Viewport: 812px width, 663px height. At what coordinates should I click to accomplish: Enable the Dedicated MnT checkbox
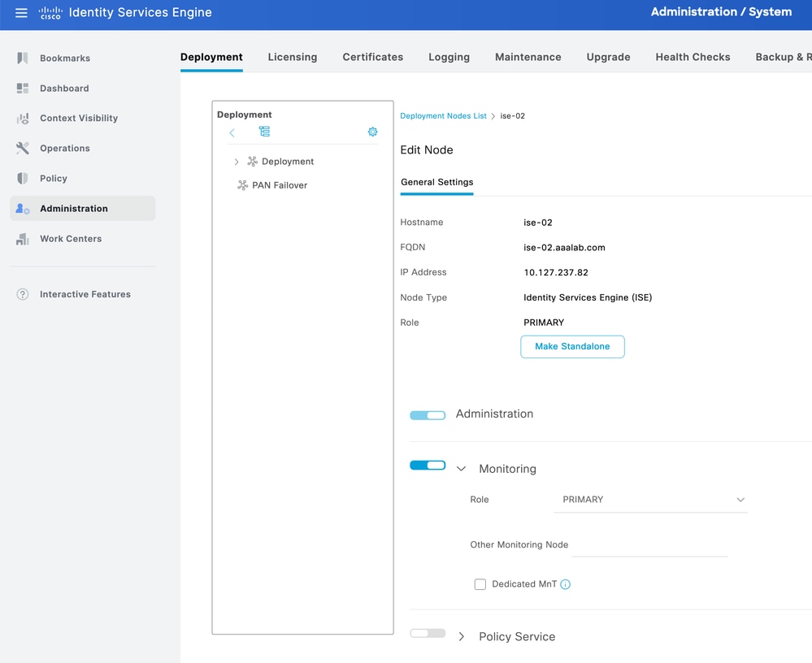click(480, 584)
